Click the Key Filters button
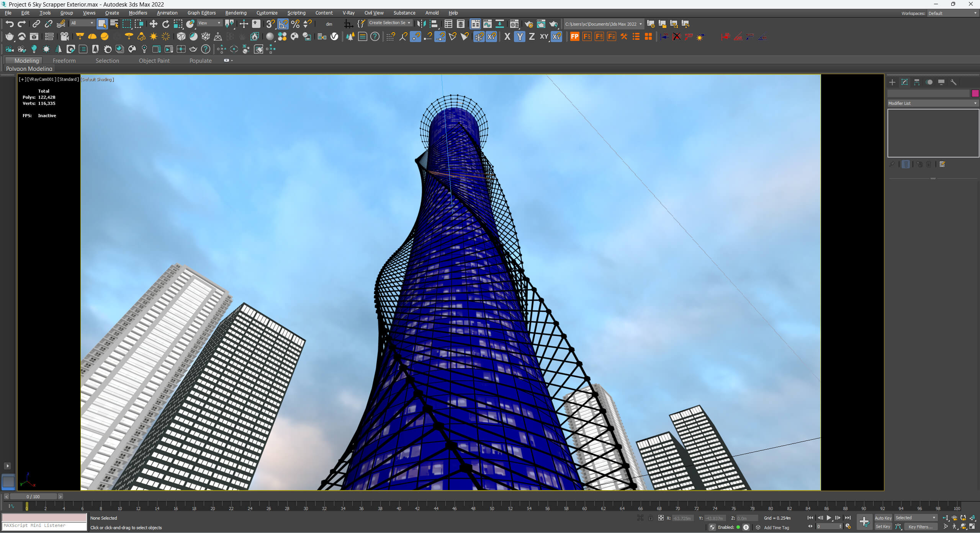Screen dimensions: 980x533 click(x=920, y=526)
